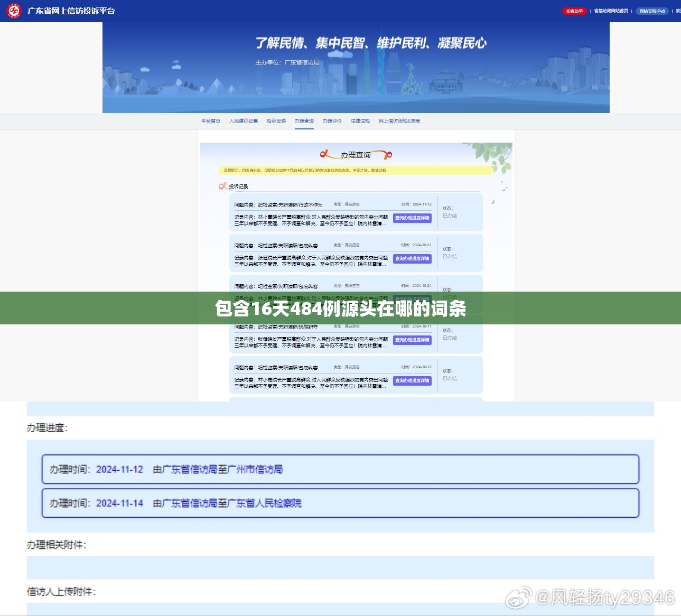Click 已办结 status of 2024-10-31 record
681x616 pixels.
tap(450, 257)
